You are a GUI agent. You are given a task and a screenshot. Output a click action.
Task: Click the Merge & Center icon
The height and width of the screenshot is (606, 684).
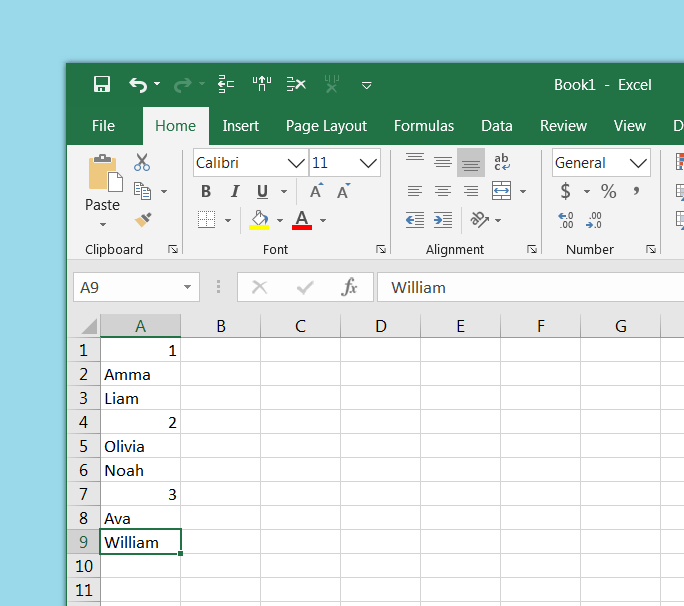tap(501, 191)
